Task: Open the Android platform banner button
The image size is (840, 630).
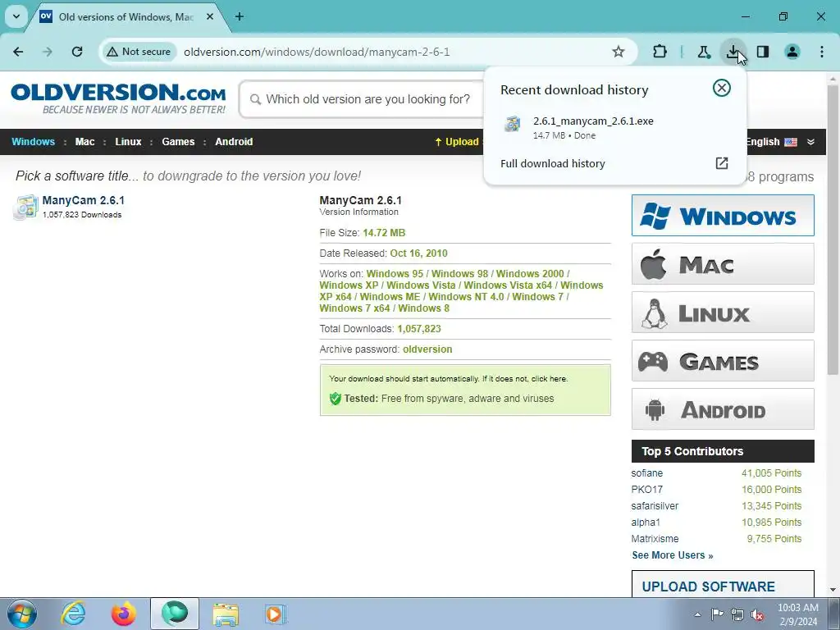Action: (x=723, y=409)
